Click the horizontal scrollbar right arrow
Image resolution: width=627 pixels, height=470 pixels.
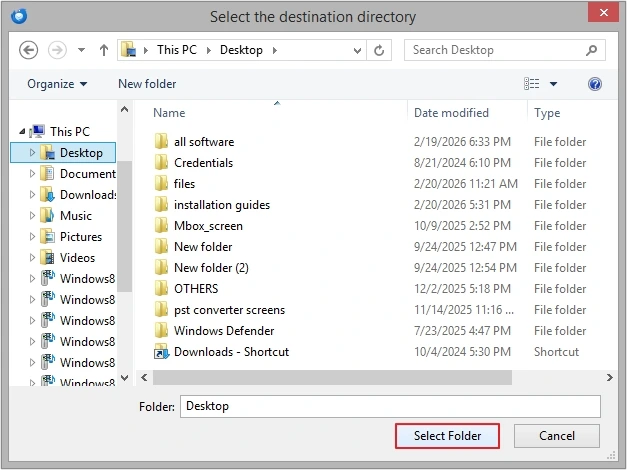[x=609, y=377]
